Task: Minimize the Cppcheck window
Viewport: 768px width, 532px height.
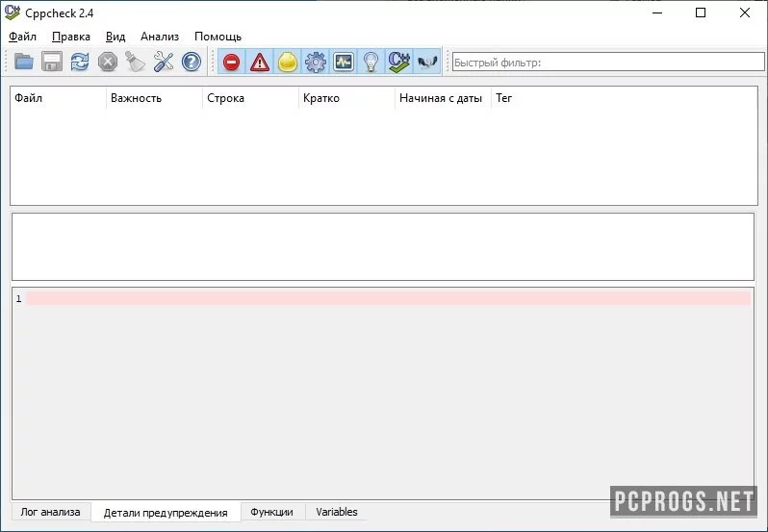Action: point(657,13)
